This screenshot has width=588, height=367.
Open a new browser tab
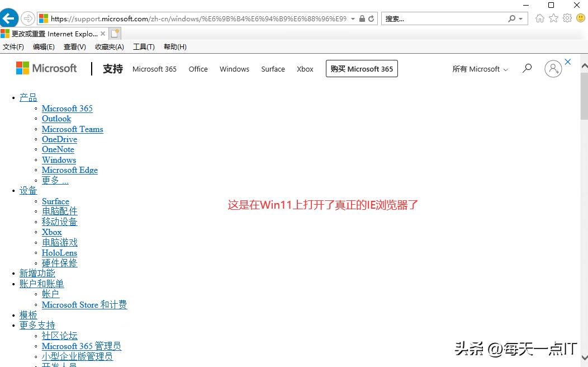tap(114, 33)
